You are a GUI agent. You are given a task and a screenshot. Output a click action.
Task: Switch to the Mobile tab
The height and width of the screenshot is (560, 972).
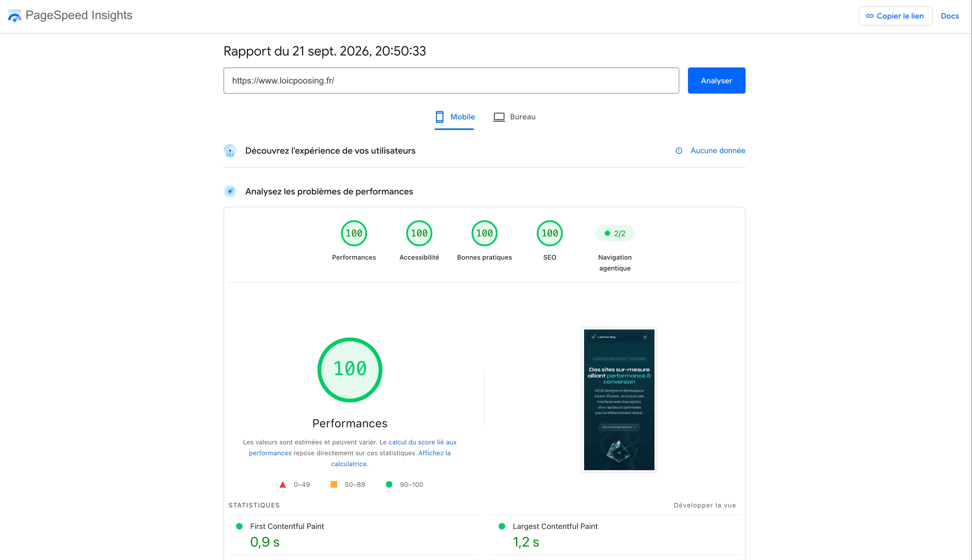[455, 117]
